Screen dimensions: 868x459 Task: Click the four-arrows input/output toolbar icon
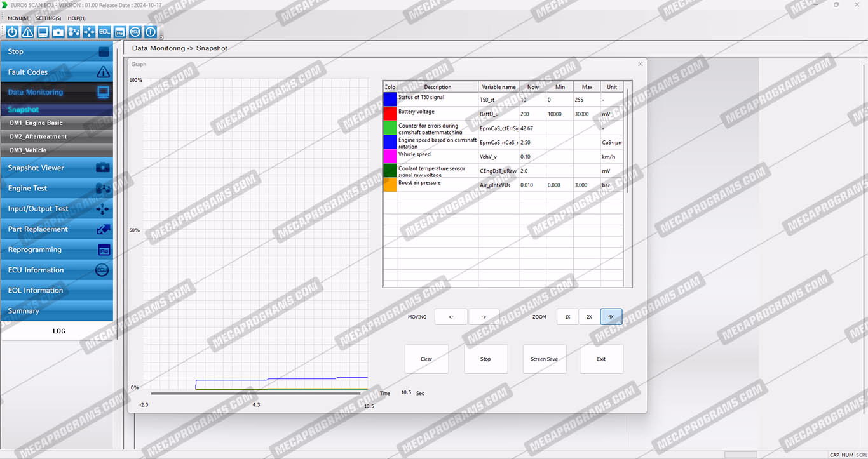(89, 32)
